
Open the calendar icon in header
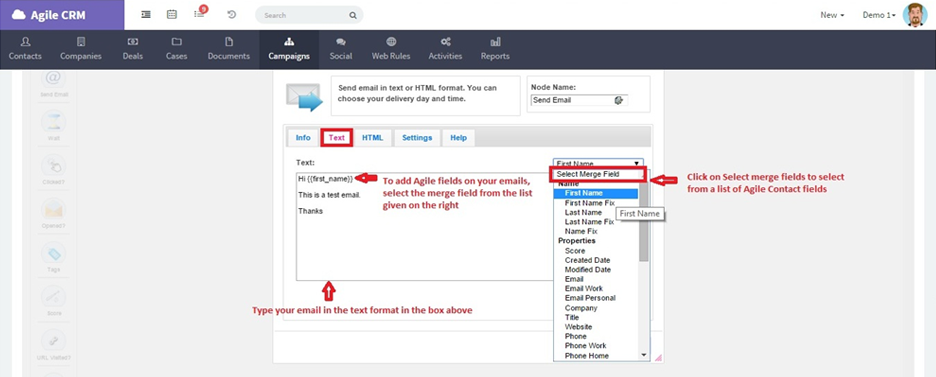(x=172, y=15)
